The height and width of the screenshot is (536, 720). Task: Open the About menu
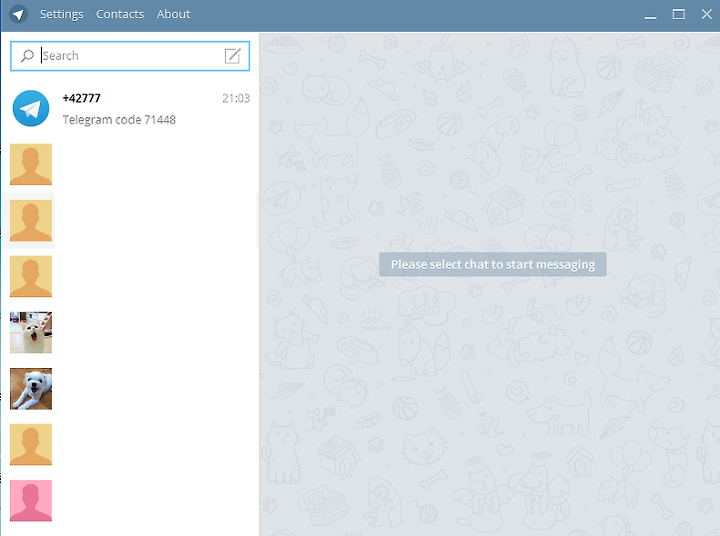point(173,14)
